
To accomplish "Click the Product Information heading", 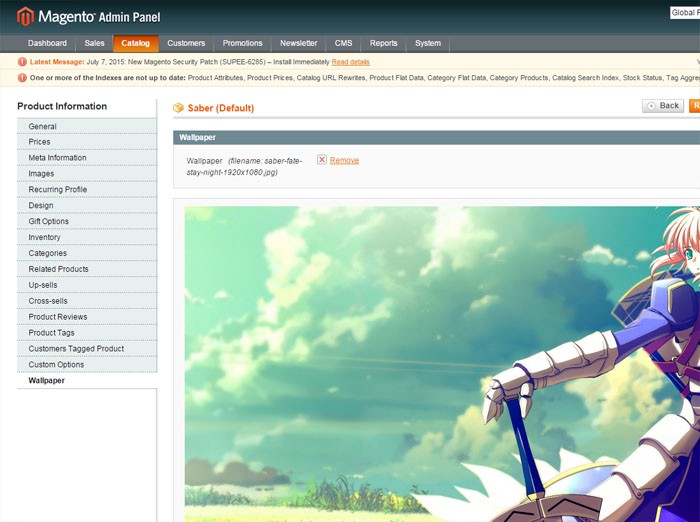I will pyautogui.click(x=62, y=106).
